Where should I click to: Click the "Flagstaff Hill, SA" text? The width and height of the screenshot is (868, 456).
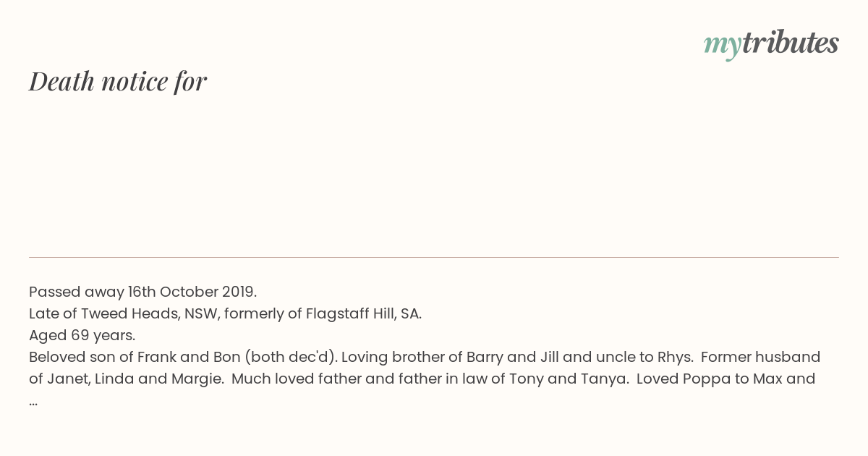coord(362,313)
